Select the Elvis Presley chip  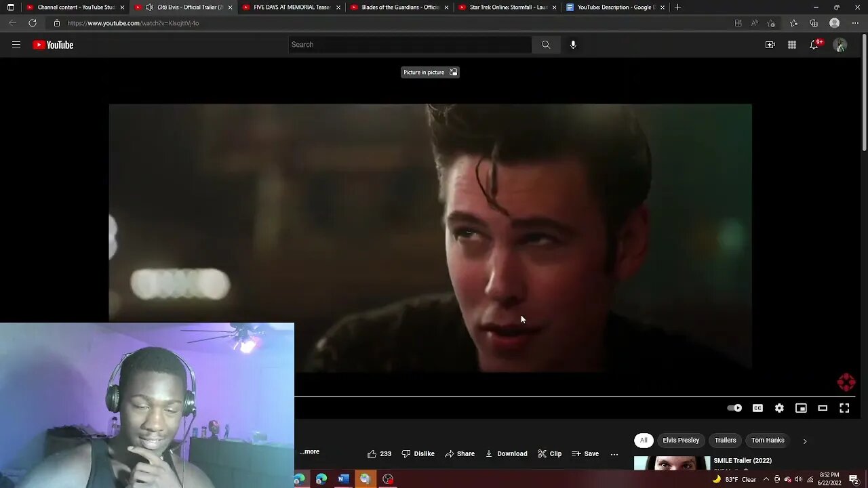(x=681, y=441)
